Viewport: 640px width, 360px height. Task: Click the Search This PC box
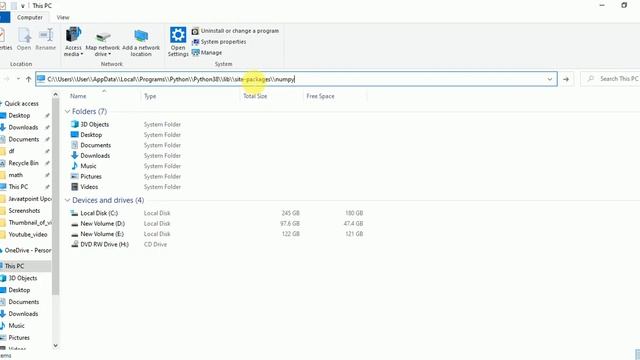(x=612, y=79)
